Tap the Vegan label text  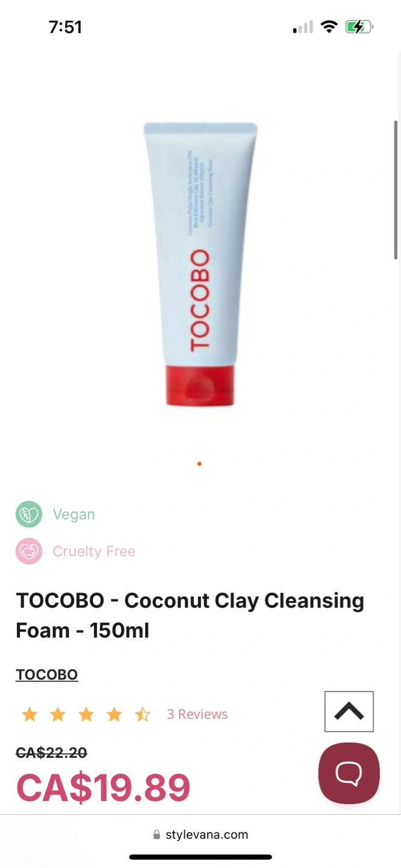coord(73,514)
